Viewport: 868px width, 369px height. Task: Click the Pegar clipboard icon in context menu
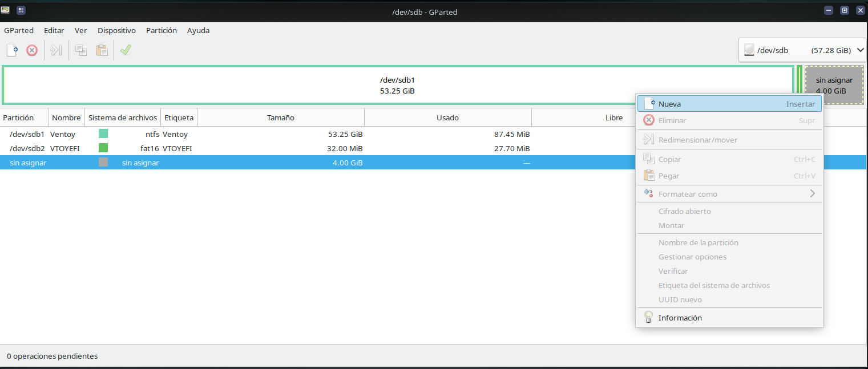[x=649, y=176]
